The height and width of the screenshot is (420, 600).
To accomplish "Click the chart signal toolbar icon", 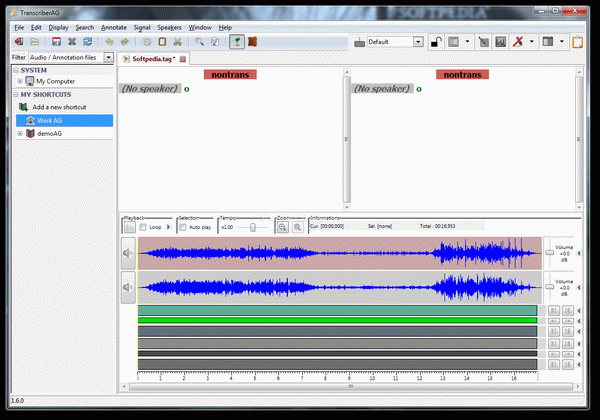I will point(501,42).
